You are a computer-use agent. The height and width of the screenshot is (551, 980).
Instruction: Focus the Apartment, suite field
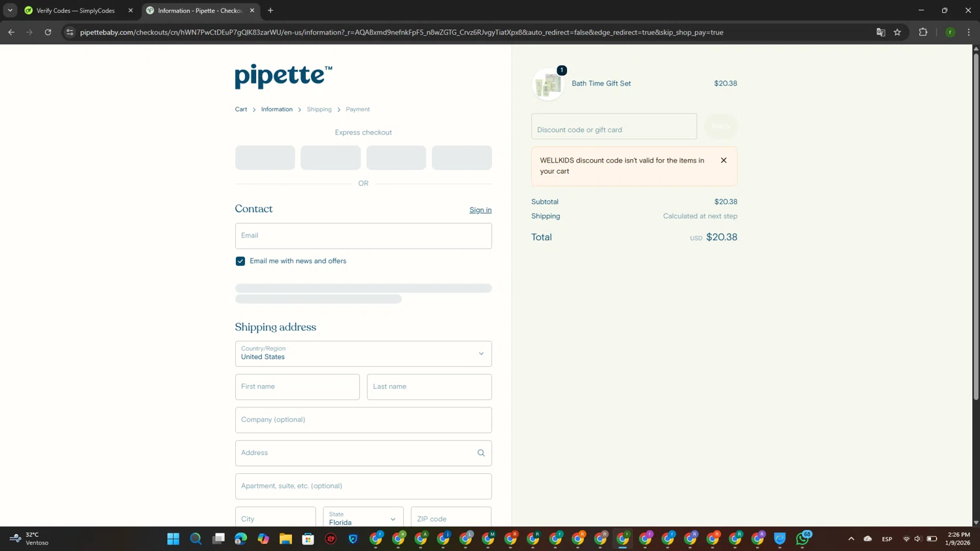pos(363,486)
